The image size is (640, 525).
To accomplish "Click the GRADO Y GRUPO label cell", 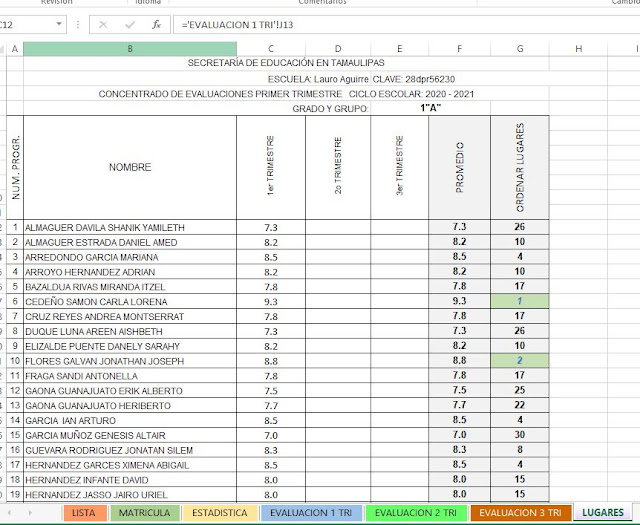I will click(x=330, y=109).
